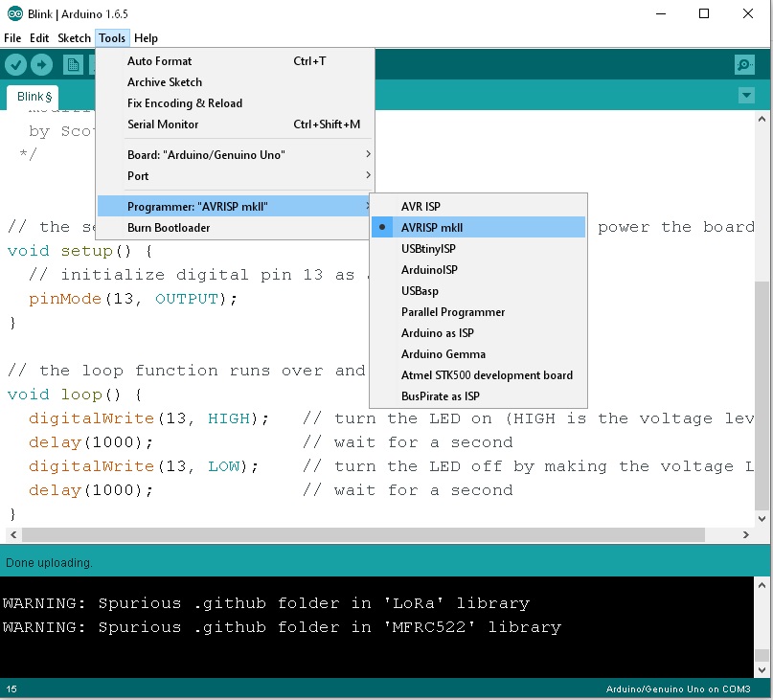
Task: Click Burn Bootloader menu entry
Action: [x=235, y=228]
